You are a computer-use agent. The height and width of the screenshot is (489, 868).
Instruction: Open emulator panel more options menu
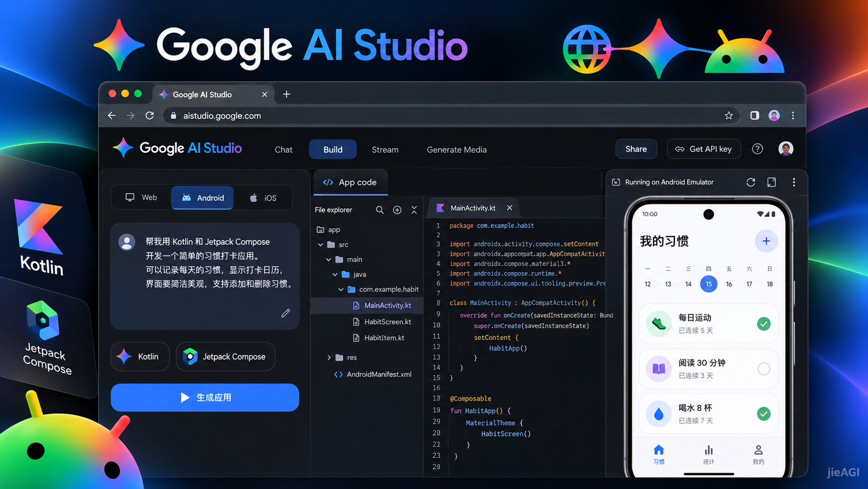pyautogui.click(x=794, y=182)
